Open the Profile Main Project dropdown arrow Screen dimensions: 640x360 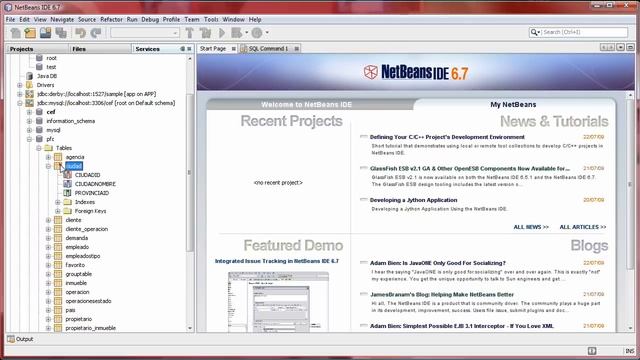coord(267,33)
